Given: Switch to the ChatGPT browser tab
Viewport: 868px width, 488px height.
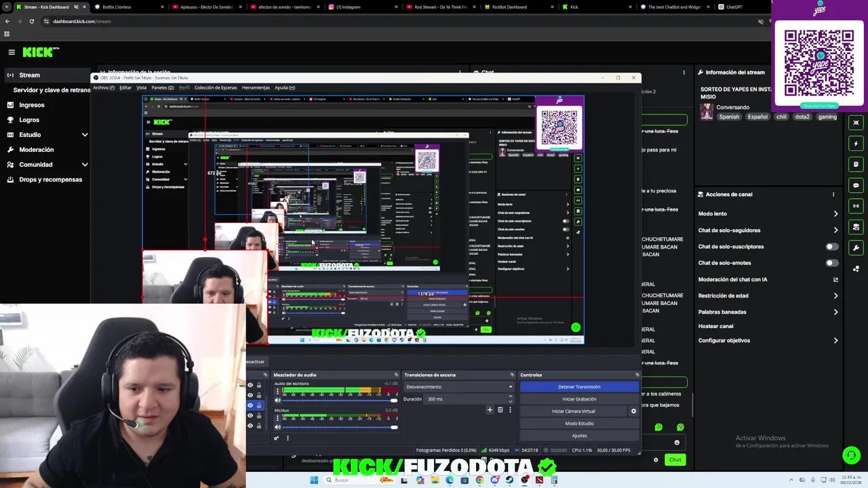Looking at the screenshot, I should [x=734, y=7].
